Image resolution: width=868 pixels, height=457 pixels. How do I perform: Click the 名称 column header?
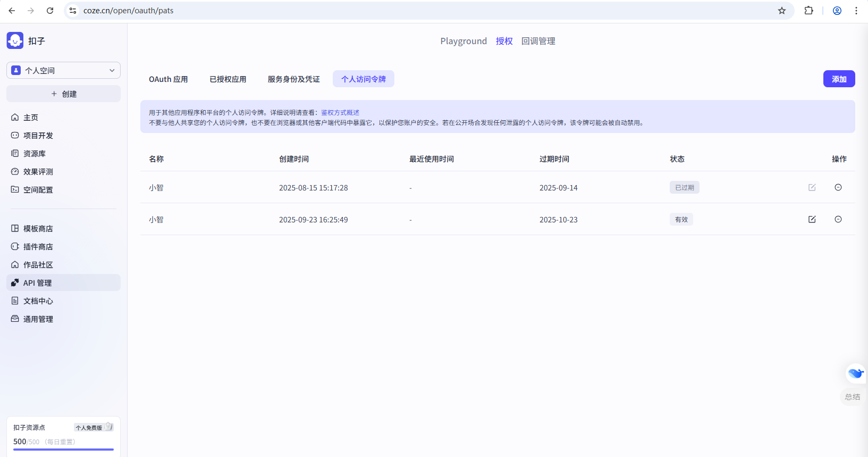[156, 159]
